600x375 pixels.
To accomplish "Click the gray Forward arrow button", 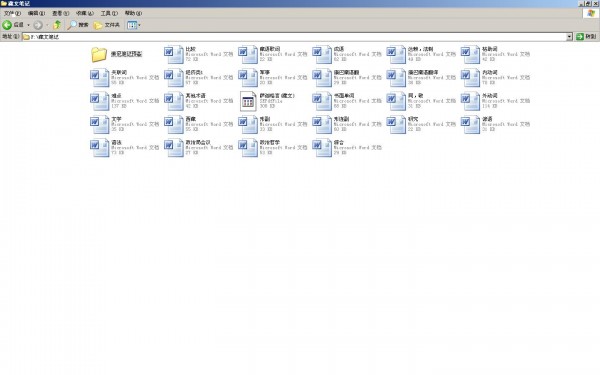I will [38, 25].
